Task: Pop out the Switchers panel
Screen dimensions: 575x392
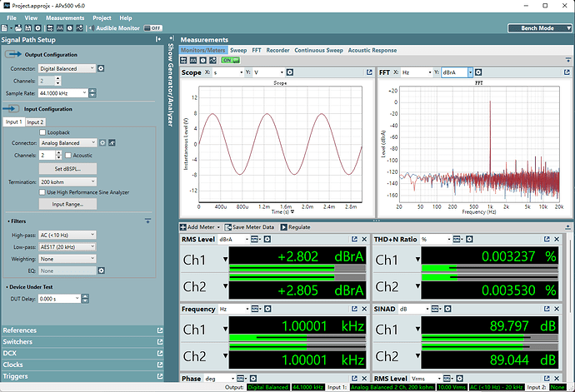Action: tap(160, 342)
